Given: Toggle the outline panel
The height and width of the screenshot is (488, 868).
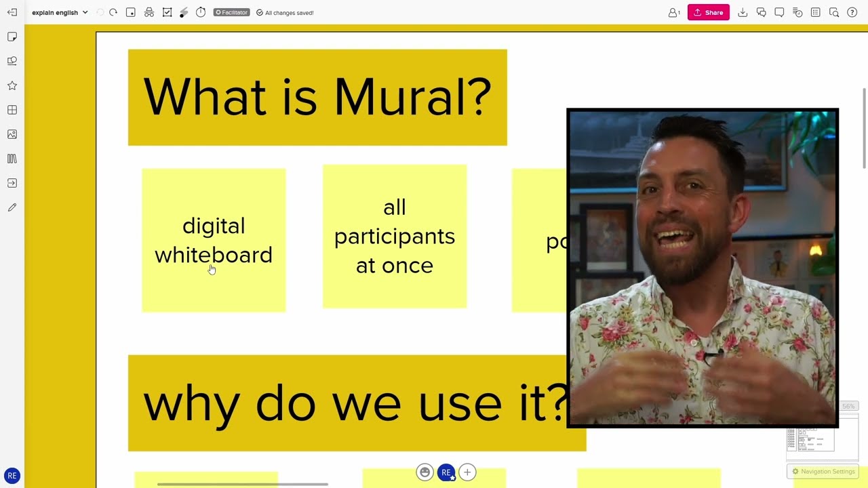Looking at the screenshot, I should (x=815, y=12).
